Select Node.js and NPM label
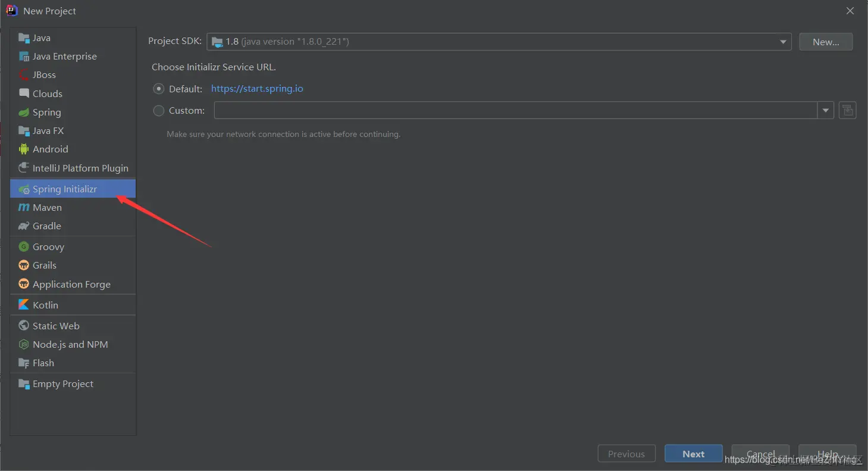Screen dimensions: 868x471 pos(71,344)
